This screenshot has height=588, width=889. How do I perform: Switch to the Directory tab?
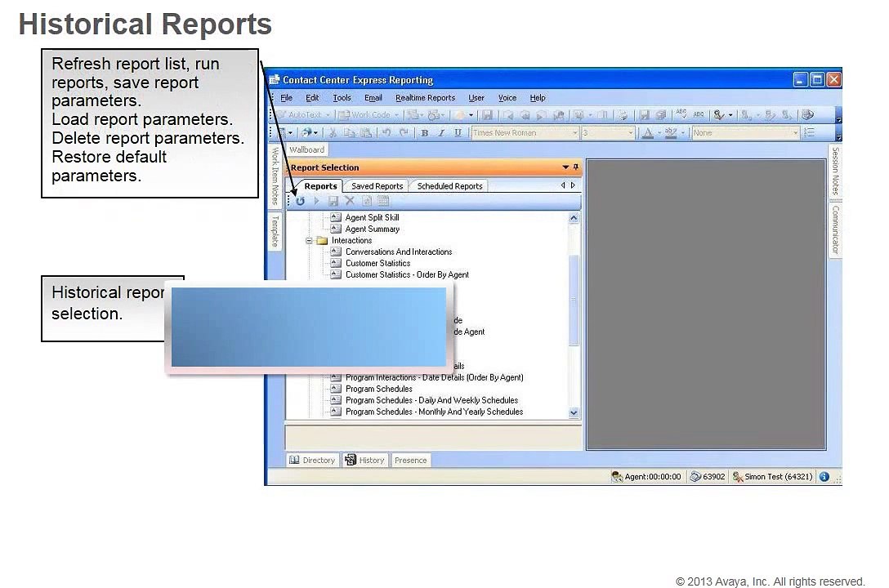(x=312, y=460)
